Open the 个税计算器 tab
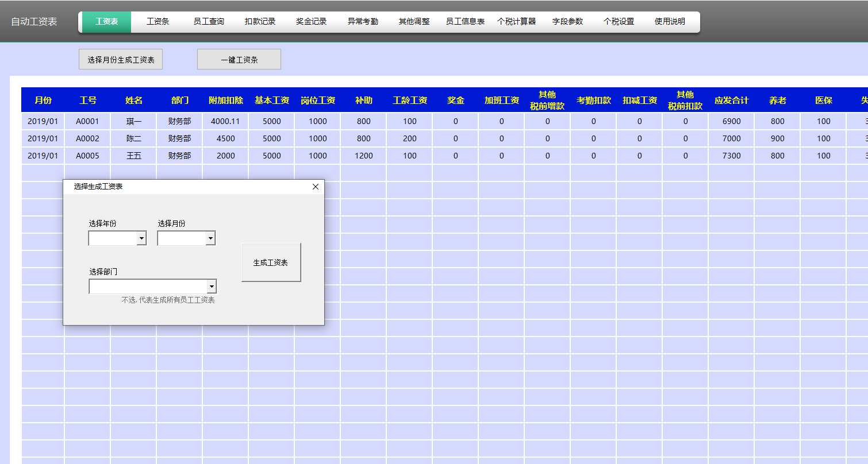The image size is (868, 464). click(x=516, y=22)
